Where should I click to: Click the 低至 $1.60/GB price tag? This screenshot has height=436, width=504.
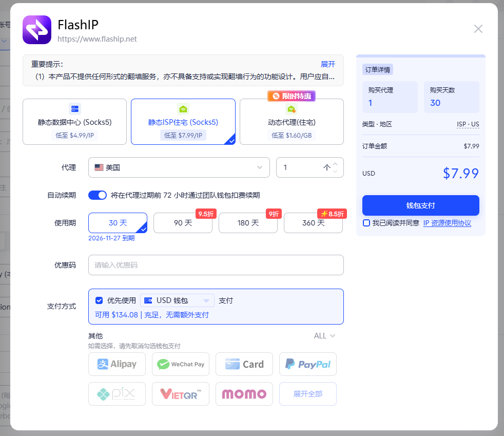point(292,136)
